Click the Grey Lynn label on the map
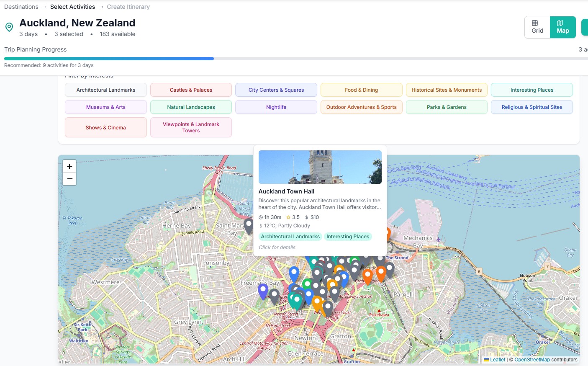The image size is (588, 366). click(188, 322)
